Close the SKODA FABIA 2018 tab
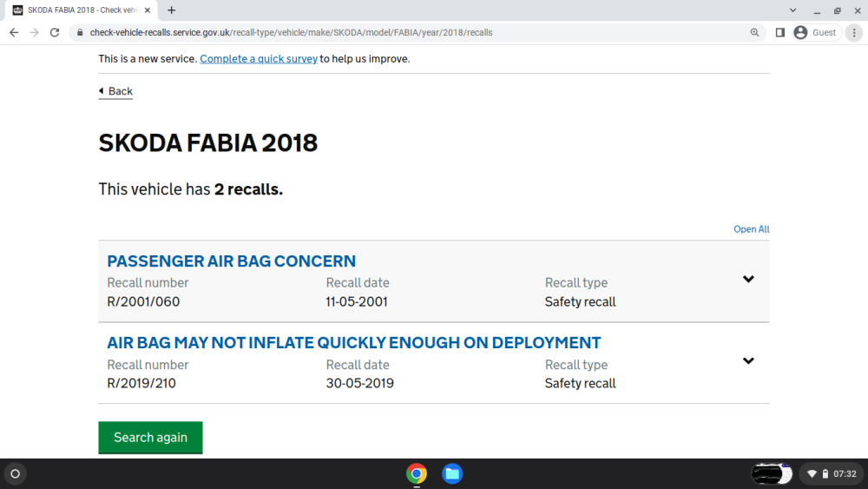868x489 pixels. click(x=148, y=10)
